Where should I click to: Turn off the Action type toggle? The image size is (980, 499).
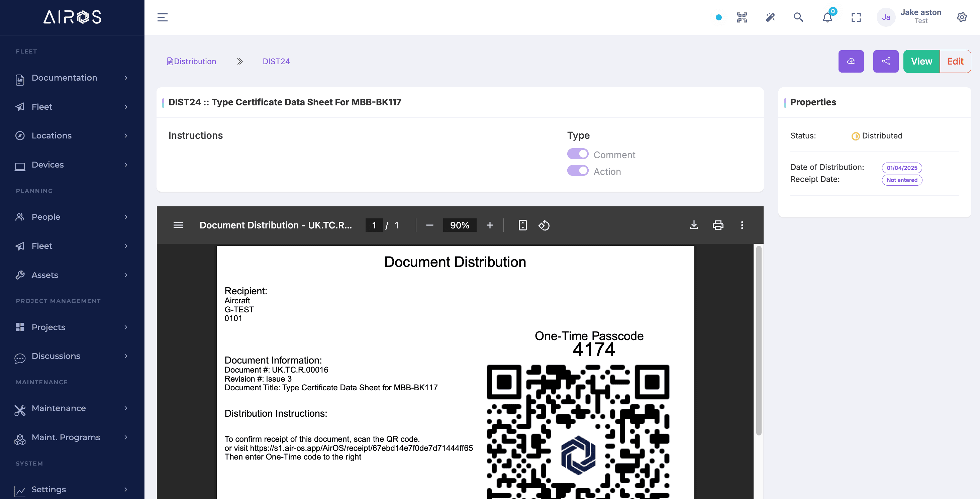[578, 171]
